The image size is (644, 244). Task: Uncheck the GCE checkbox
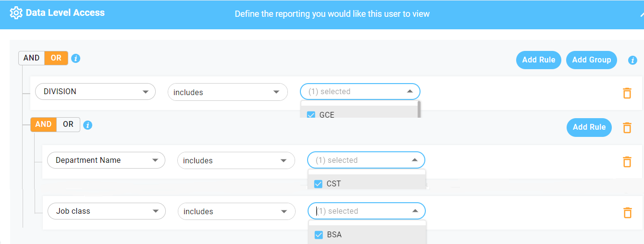(x=311, y=115)
